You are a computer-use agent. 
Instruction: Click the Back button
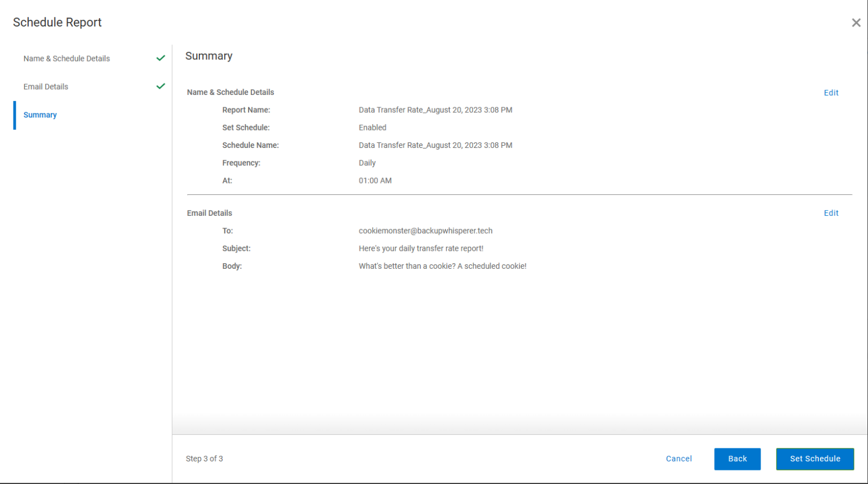[737, 459]
